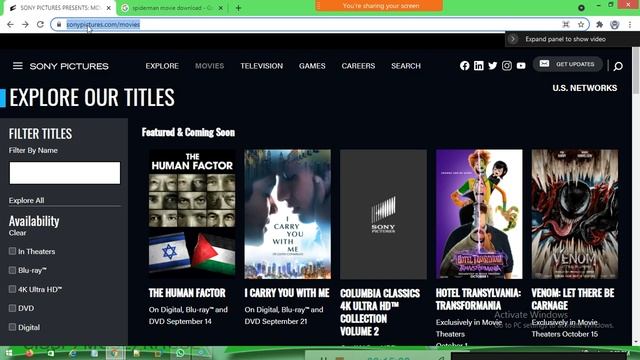
Task: Click Hotel Transylvania poster thumbnail
Action: (479, 214)
